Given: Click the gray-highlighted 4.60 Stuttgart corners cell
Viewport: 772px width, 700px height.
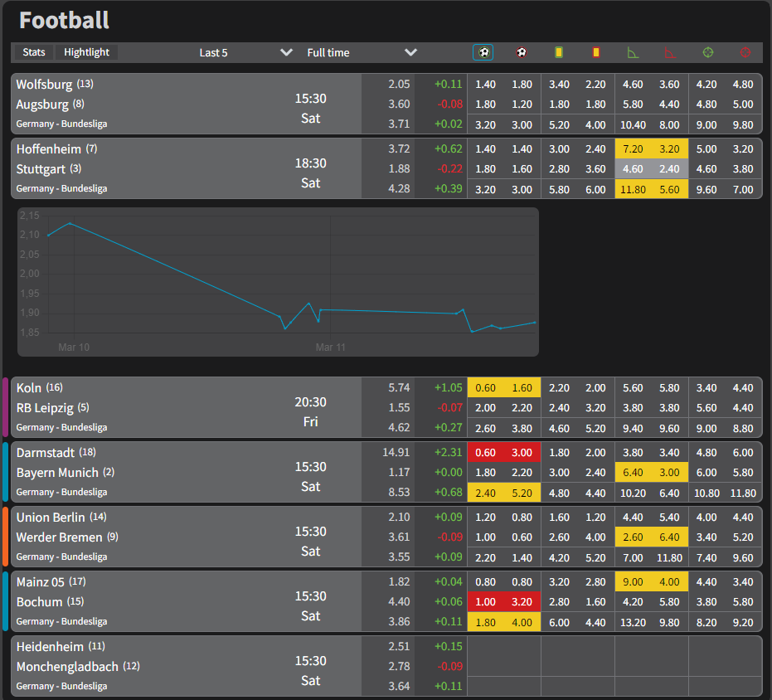Looking at the screenshot, I should point(633,169).
